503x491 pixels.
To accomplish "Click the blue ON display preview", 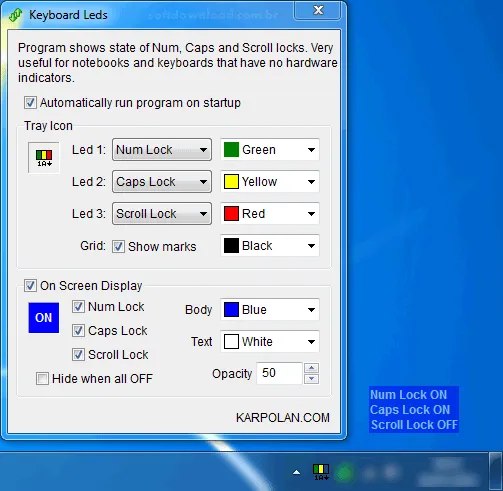I will pyautogui.click(x=44, y=318).
